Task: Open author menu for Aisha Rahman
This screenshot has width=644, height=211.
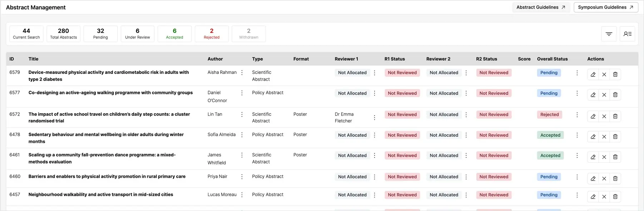Action: tap(242, 72)
